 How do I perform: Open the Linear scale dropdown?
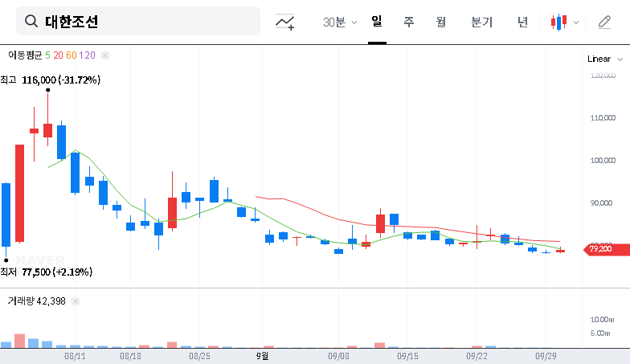605,59
